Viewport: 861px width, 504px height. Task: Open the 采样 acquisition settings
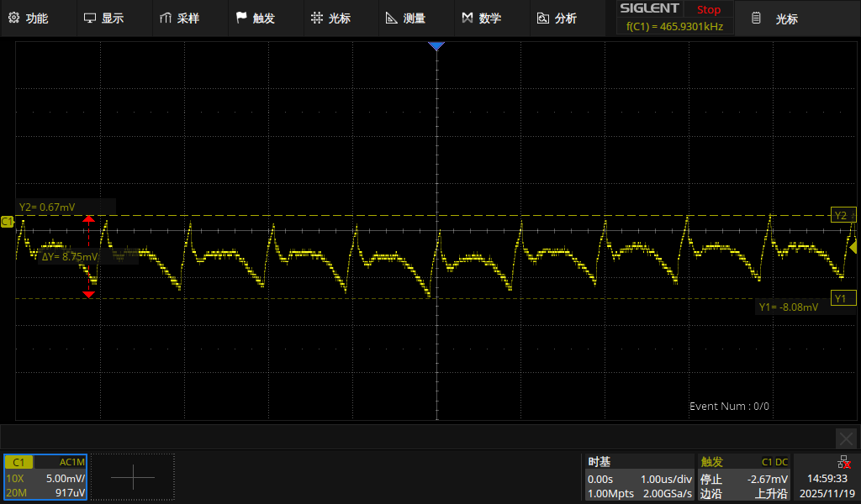[178, 18]
